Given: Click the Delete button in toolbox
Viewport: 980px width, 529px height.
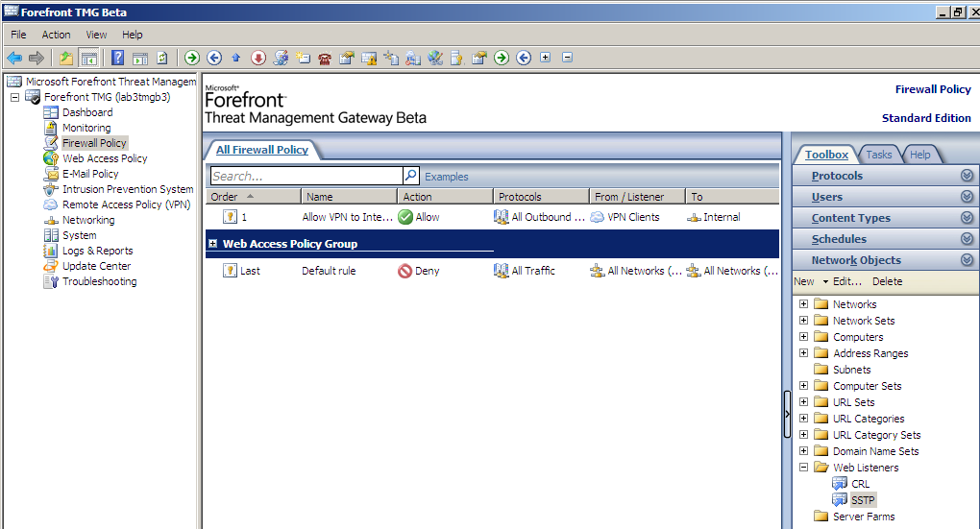Looking at the screenshot, I should coord(887,281).
